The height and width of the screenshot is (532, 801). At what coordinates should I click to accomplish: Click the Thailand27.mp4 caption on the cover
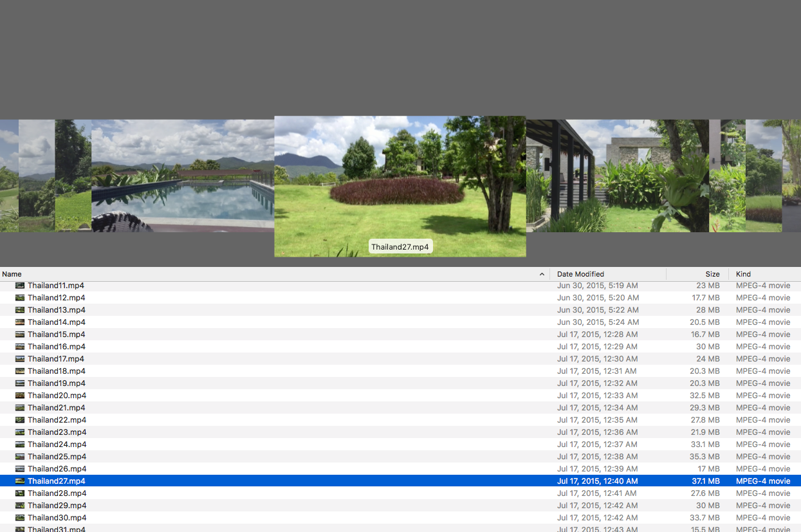[x=400, y=247]
